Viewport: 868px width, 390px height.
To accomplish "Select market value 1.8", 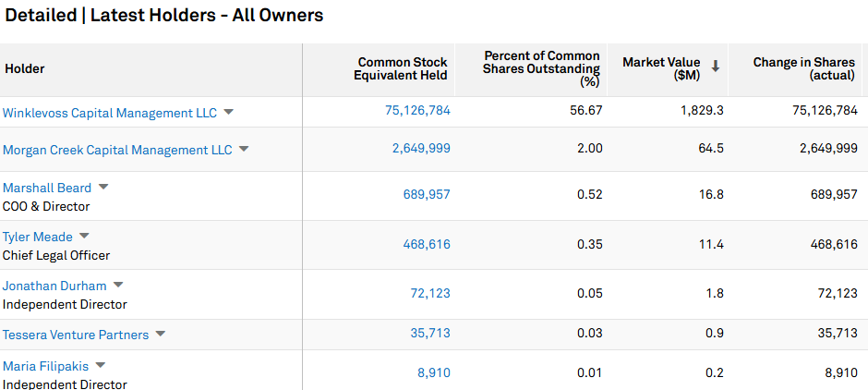I will [x=716, y=293].
